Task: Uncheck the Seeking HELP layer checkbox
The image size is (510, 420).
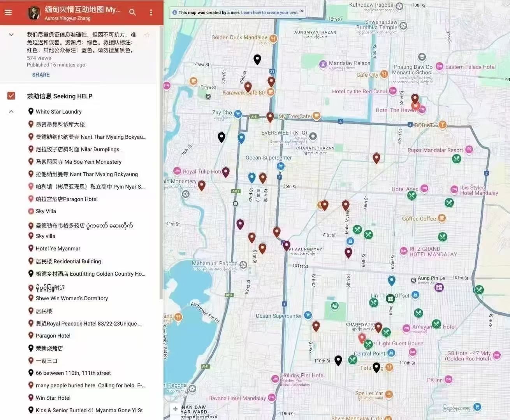Action: (11, 96)
